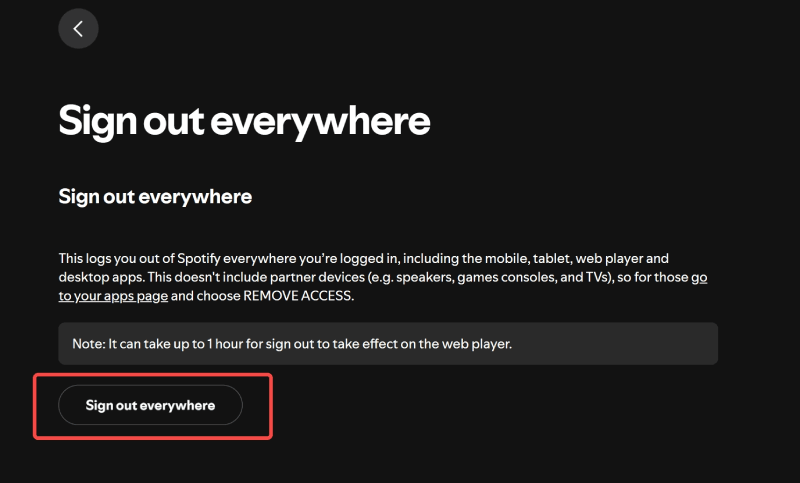
Task: Click the back arrow button
Action: click(78, 29)
